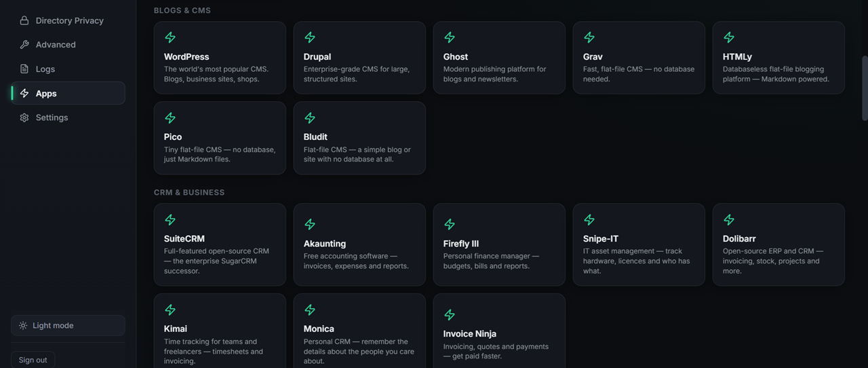The width and height of the screenshot is (868, 368).
Task: Click the page's vertical scrollbar thumb
Action: [865, 88]
